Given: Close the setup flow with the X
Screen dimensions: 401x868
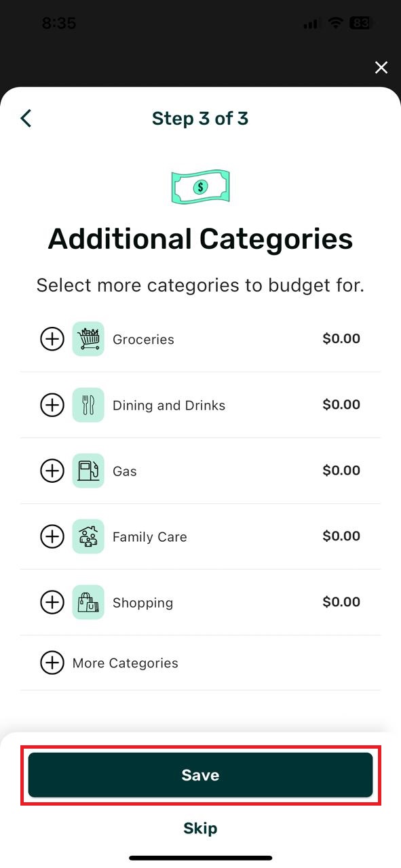Looking at the screenshot, I should click(x=381, y=68).
